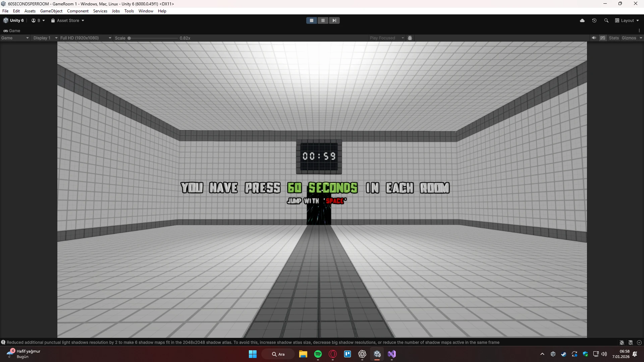
Task: Toggle the shortcuts keyboard icon in the Game view
Action: [603, 38]
